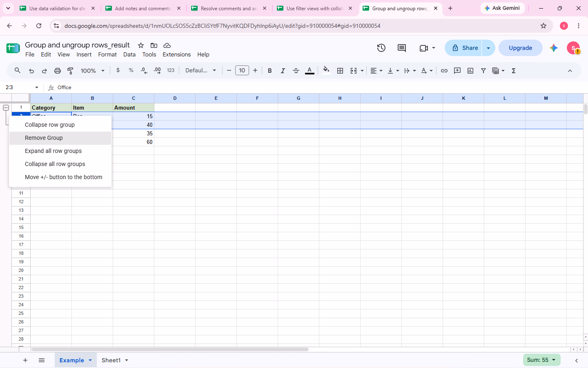Image resolution: width=588 pixels, height=368 pixels.
Task: Open Functions sigma icon
Action: tap(514, 71)
